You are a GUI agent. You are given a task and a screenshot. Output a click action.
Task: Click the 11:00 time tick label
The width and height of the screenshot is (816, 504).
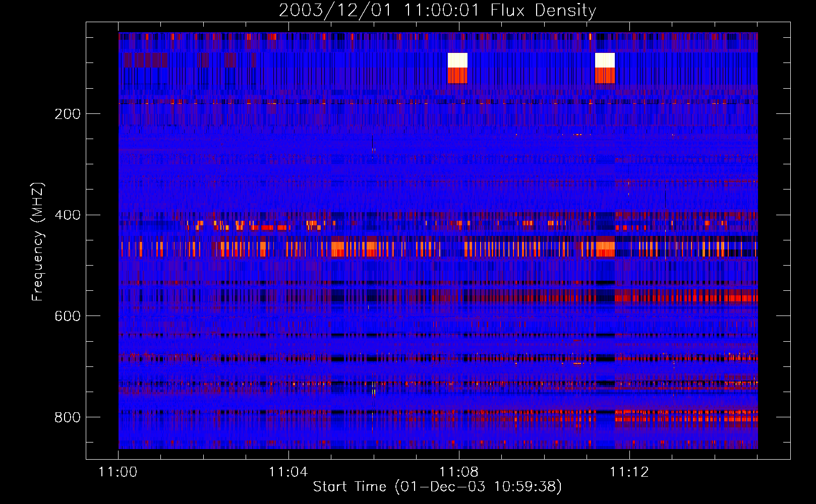point(118,472)
